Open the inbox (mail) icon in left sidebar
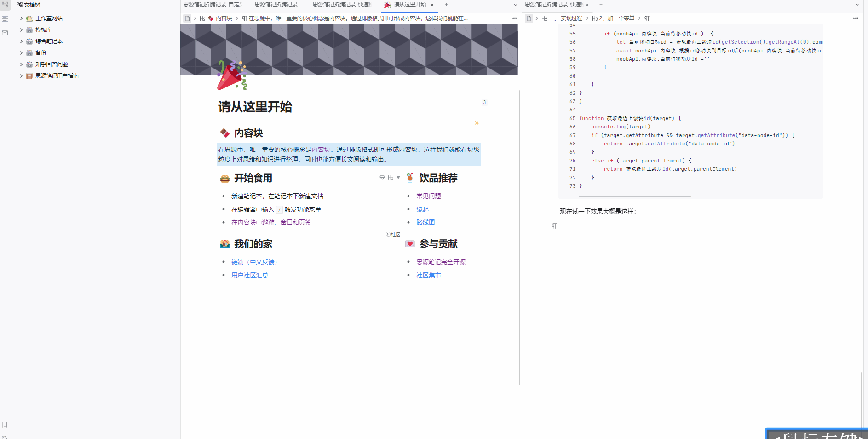Image resolution: width=868 pixels, height=439 pixels. click(x=5, y=33)
